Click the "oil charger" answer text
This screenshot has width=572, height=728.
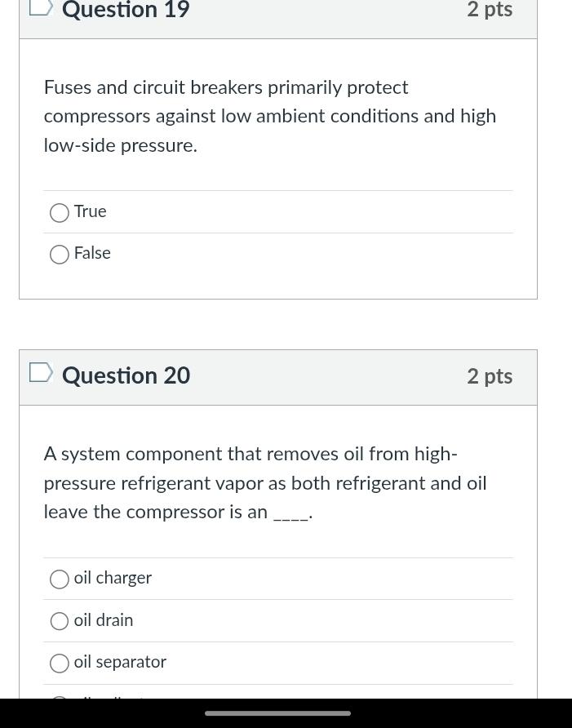click(113, 579)
